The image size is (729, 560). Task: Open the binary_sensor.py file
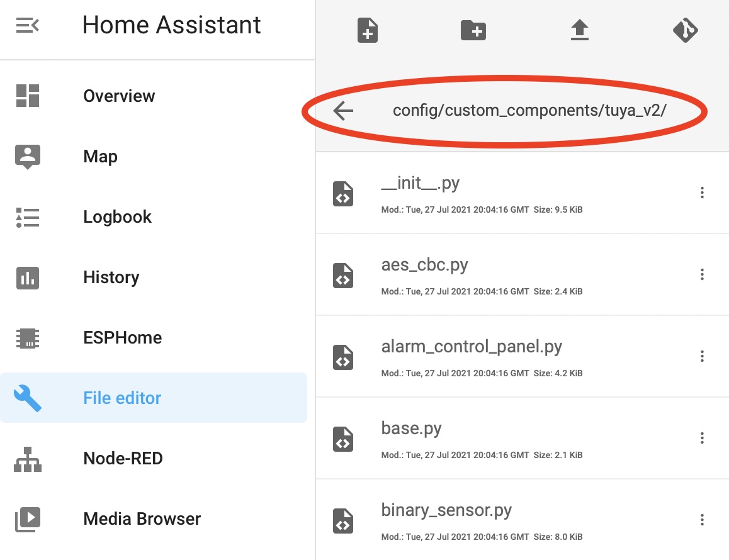[x=522, y=520]
